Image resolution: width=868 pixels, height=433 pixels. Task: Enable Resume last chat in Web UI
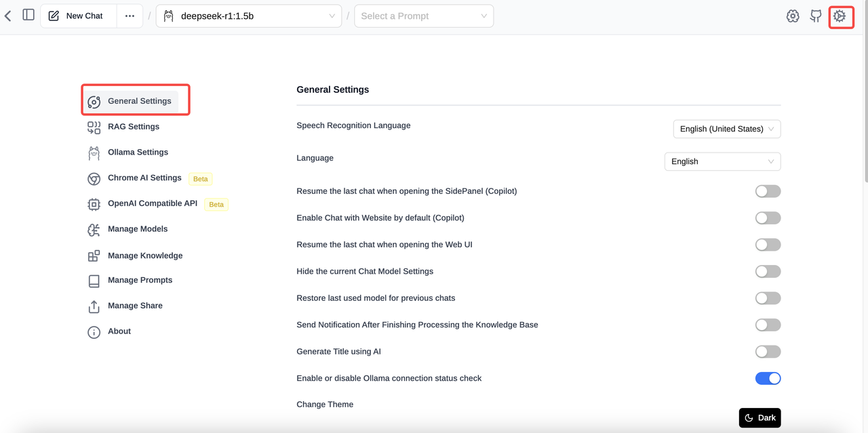click(x=768, y=245)
